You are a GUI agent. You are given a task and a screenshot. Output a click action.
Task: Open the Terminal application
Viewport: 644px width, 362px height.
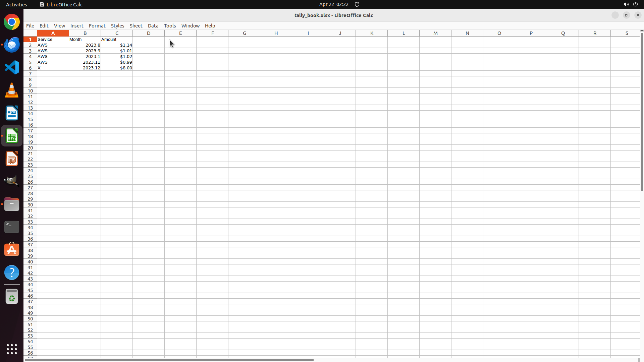(x=12, y=227)
